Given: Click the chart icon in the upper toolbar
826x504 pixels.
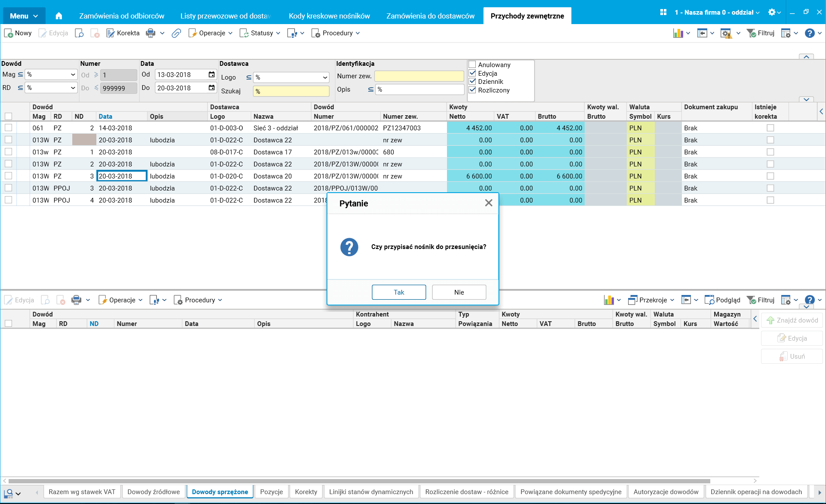Looking at the screenshot, I should (678, 33).
